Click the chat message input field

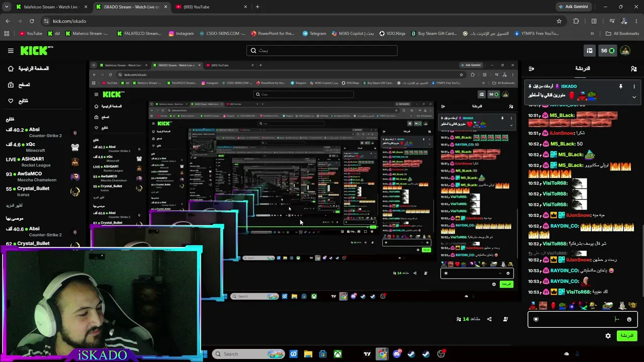click(583, 319)
